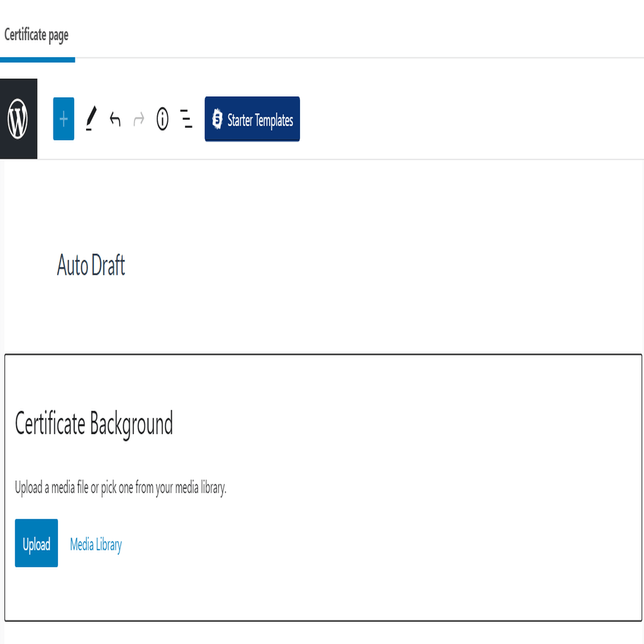Click the blue Upload button
The height and width of the screenshot is (644, 644).
(x=36, y=543)
